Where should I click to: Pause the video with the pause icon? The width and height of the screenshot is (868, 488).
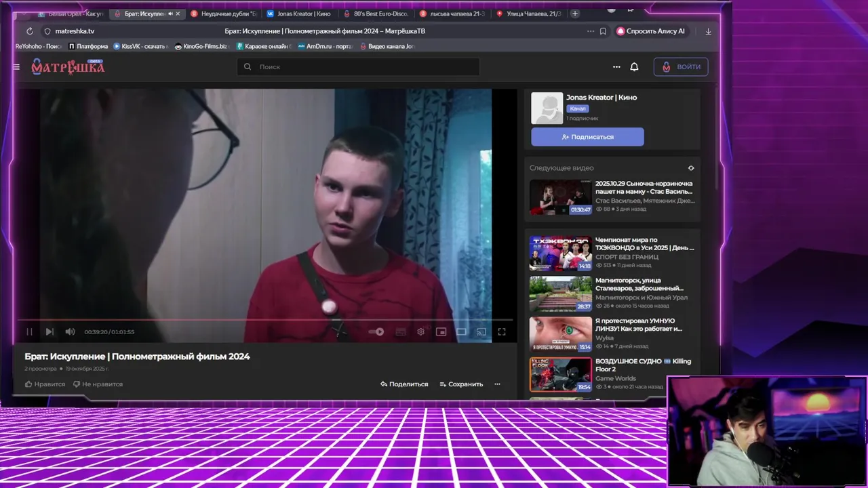[29, 331]
